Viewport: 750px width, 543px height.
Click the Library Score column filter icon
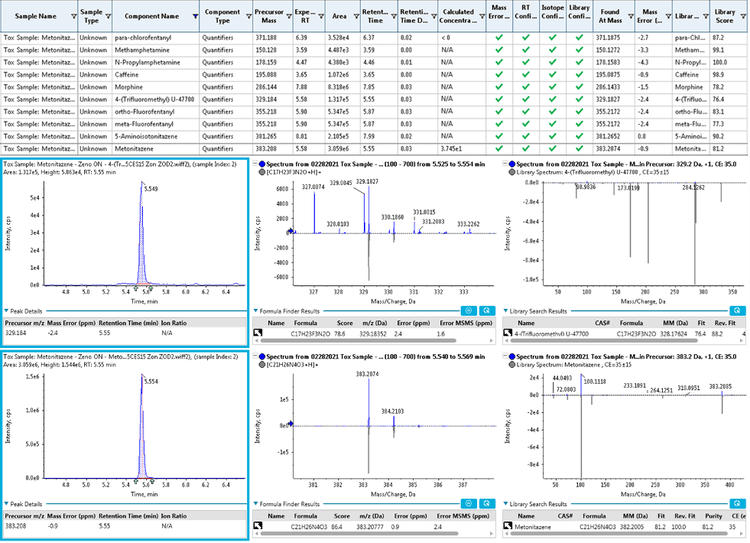(x=743, y=17)
